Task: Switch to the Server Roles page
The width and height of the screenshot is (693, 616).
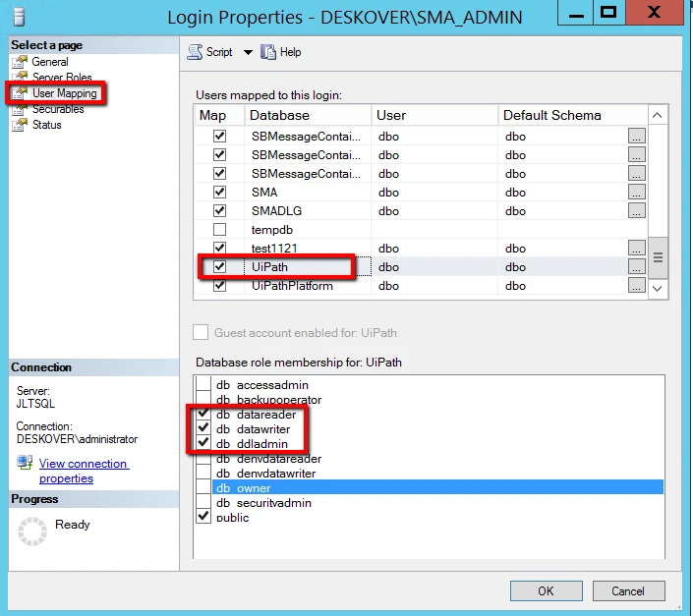Action: tap(62, 78)
